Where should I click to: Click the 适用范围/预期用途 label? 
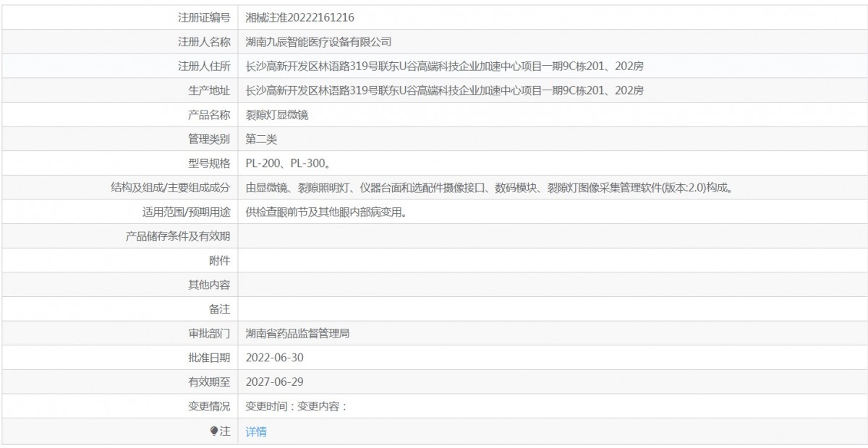(186, 212)
